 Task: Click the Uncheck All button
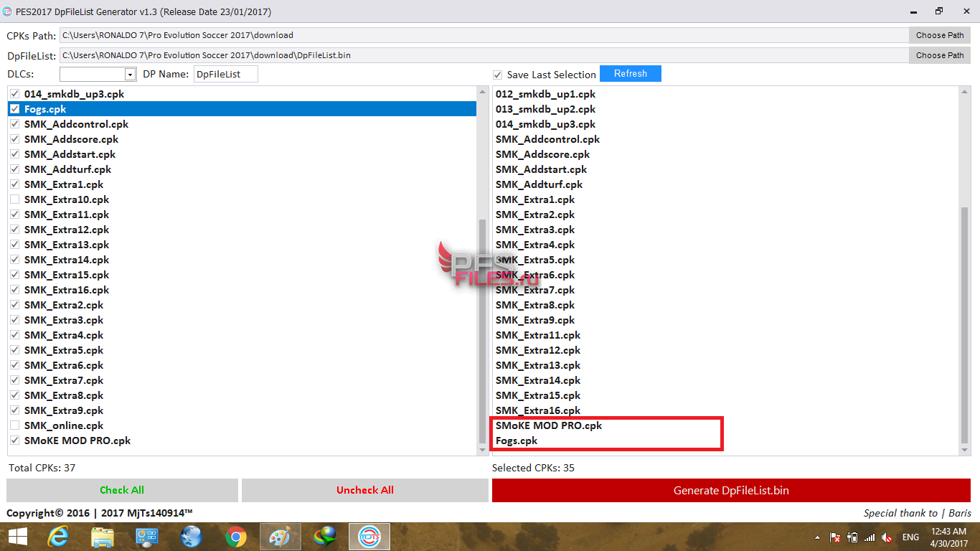click(364, 490)
